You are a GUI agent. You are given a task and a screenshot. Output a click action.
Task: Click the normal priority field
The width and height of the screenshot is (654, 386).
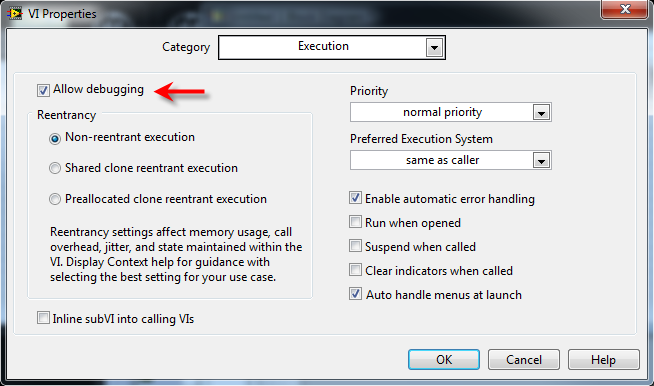pos(450,112)
